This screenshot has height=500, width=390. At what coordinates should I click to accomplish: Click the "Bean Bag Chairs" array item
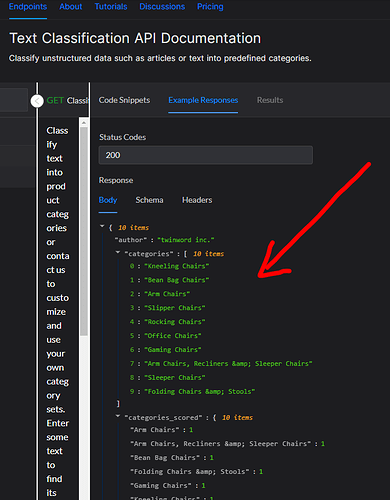coord(177,280)
